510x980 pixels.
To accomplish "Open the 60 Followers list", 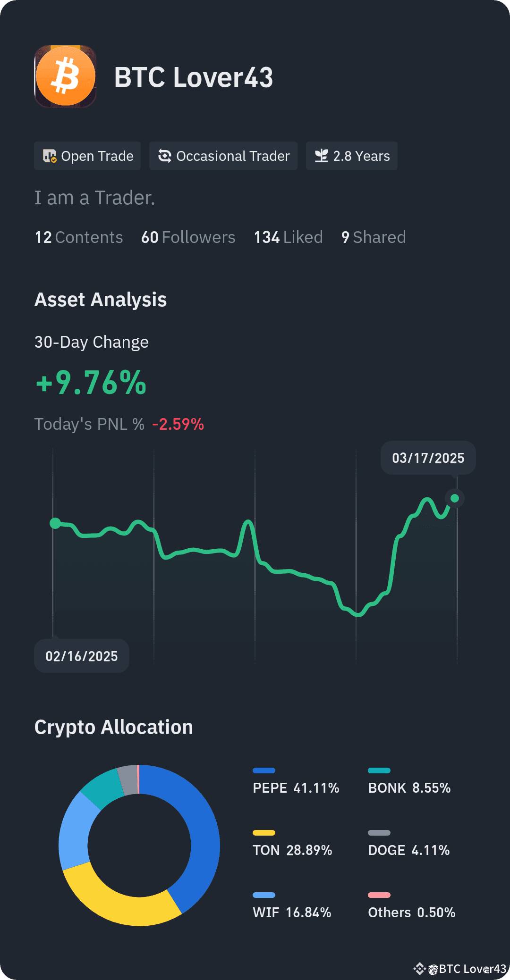I will coord(188,237).
